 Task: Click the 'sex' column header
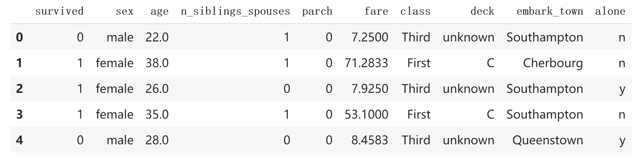point(125,12)
